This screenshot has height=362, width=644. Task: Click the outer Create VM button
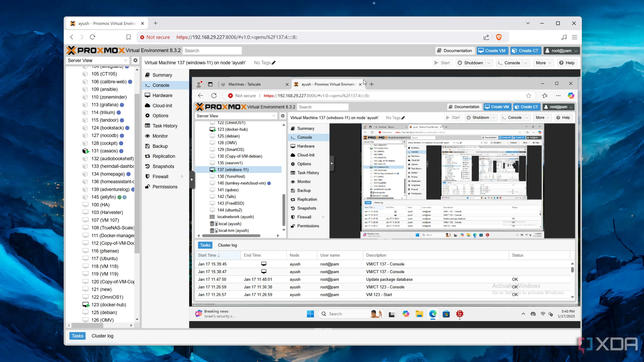point(492,51)
